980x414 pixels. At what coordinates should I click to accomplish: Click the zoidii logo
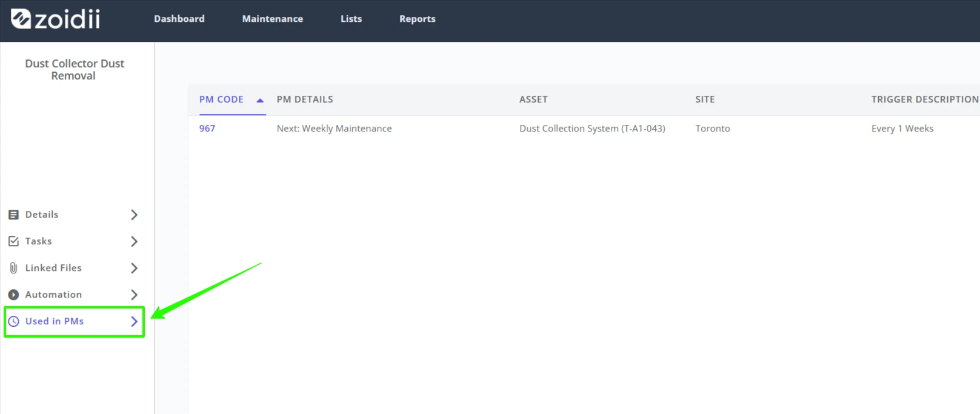coord(55,19)
